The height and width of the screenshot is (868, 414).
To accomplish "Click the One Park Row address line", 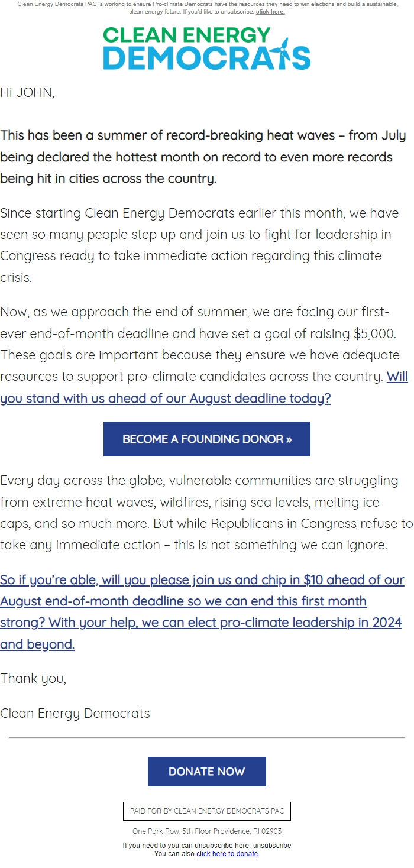I will (x=206, y=831).
